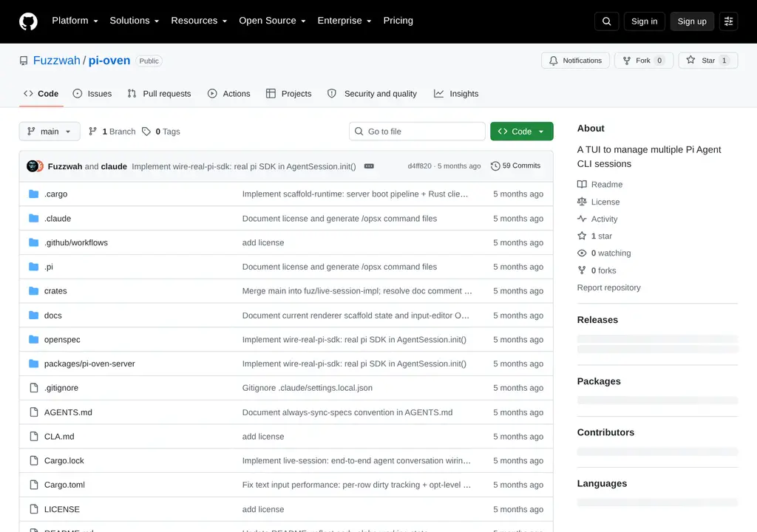The height and width of the screenshot is (532, 757).
Task: Open the CLA.md file name
Action: pyautogui.click(x=59, y=437)
